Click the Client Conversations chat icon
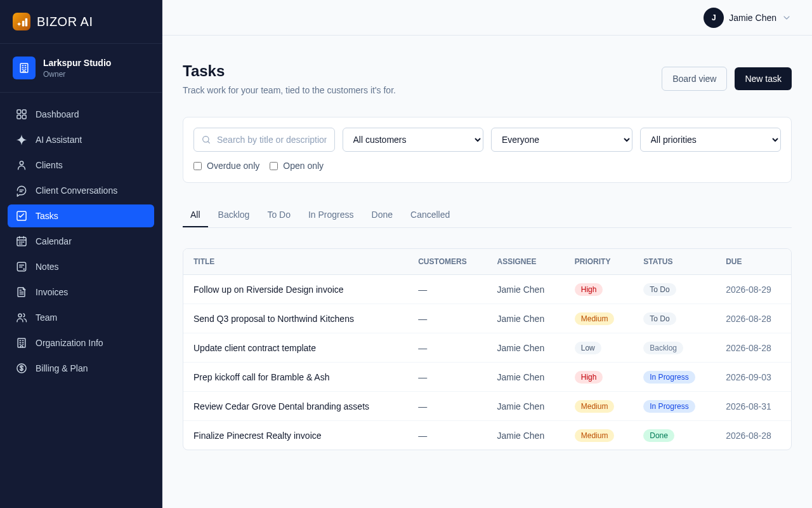812x508 pixels. coord(22,190)
